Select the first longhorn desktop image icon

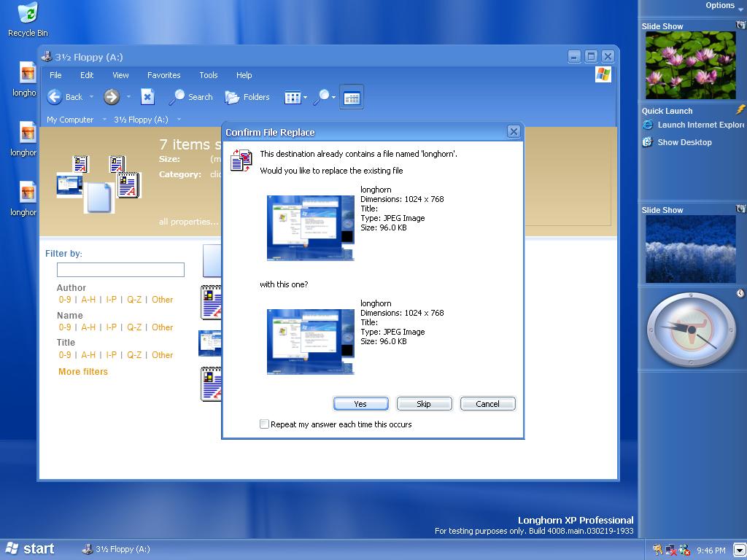[27, 74]
